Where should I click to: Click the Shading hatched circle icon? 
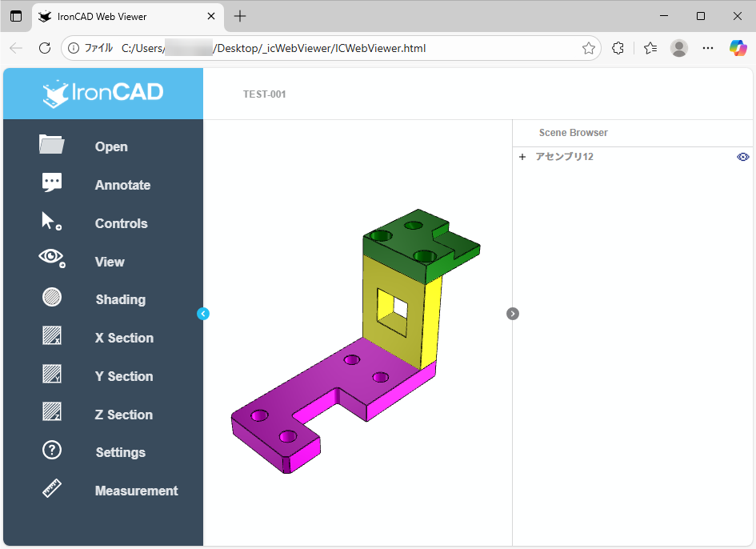52,298
